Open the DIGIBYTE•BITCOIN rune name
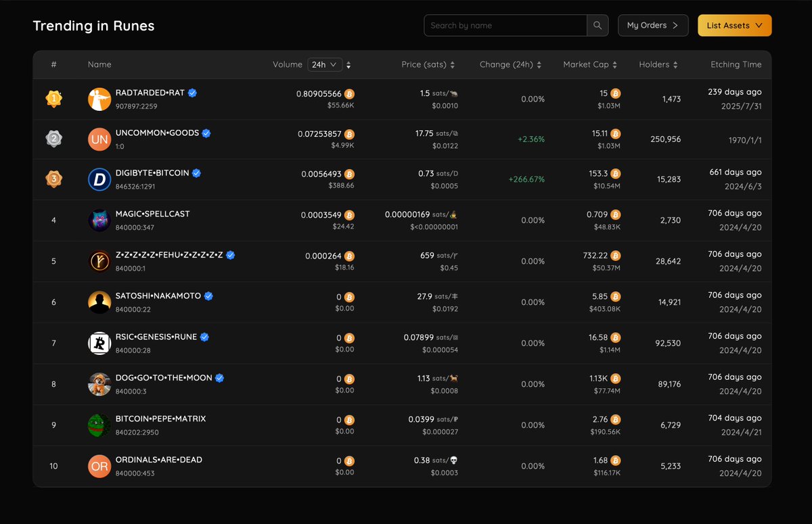Screen dimensions: 812x524 [x=152, y=173]
